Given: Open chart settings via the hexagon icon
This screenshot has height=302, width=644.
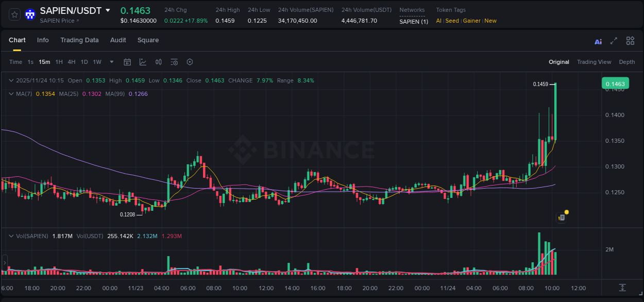Looking at the screenshot, I should [190, 62].
